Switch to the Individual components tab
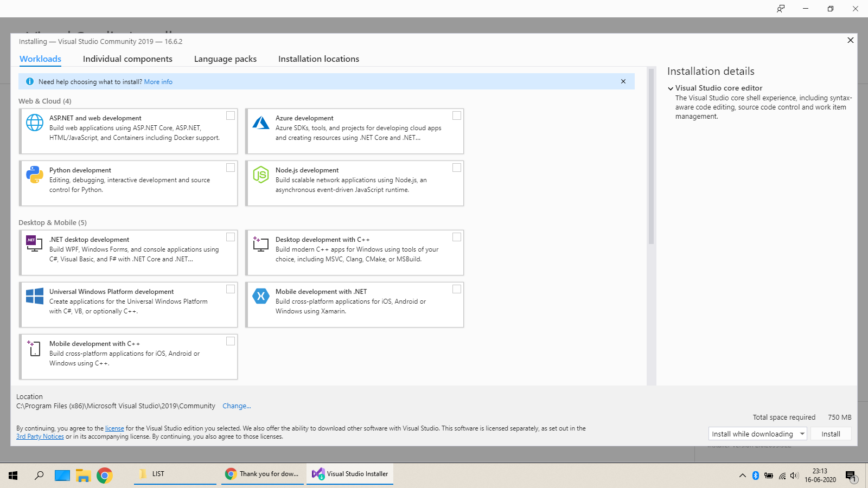This screenshot has height=488, width=868. [127, 59]
